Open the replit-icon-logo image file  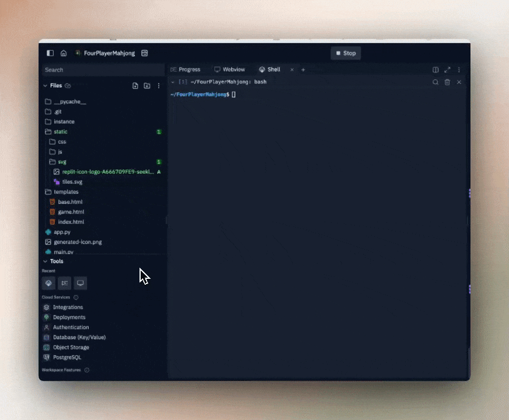[x=103, y=172]
